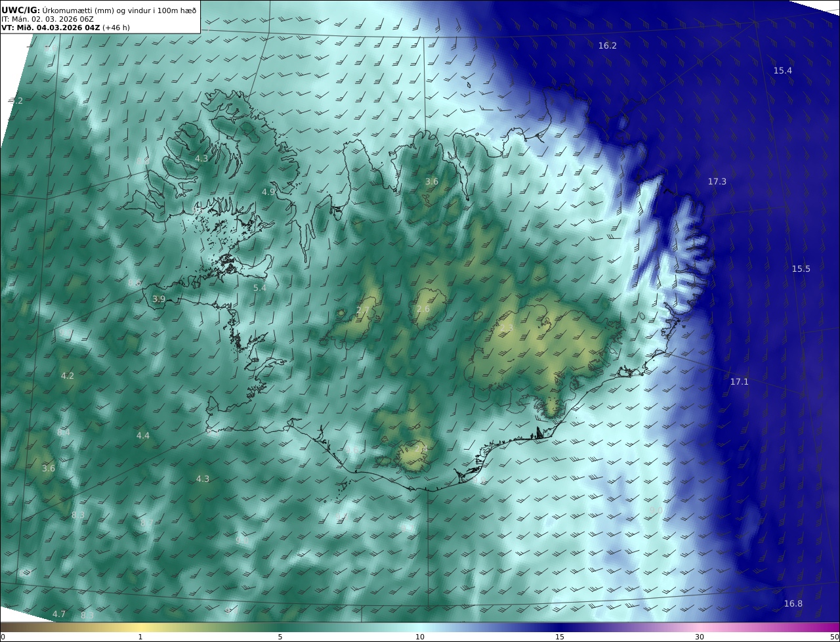Image resolution: width=840 pixels, height=642 pixels.
Task: Click the 5.4 value label
Action: (x=260, y=288)
